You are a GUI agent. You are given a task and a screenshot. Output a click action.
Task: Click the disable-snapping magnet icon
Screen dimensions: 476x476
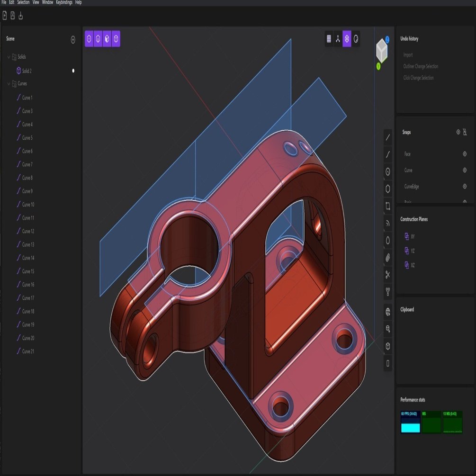pos(465,132)
